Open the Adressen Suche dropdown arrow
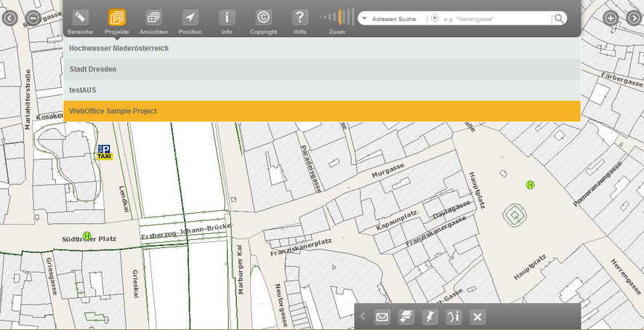Image resolution: width=644 pixels, height=330 pixels. point(364,18)
